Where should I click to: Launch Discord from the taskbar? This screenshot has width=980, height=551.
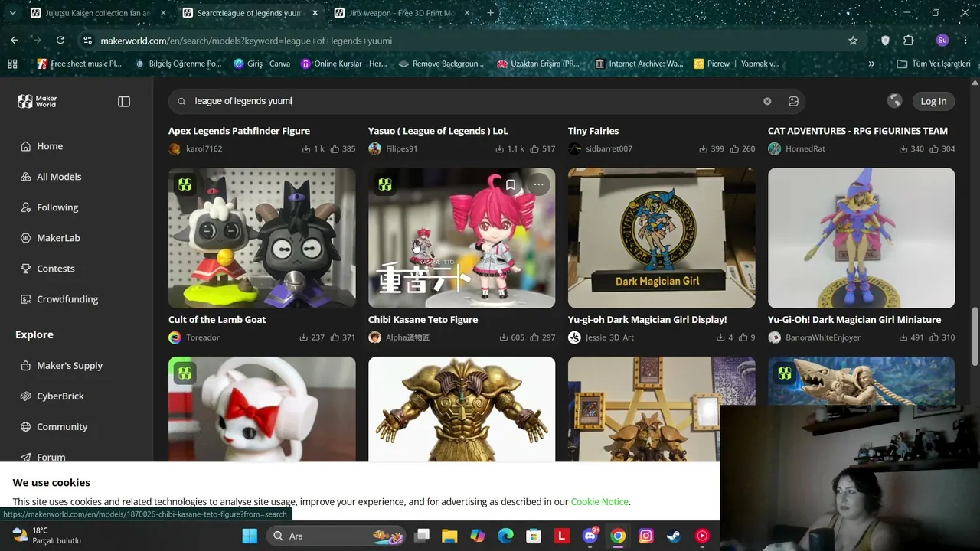tap(590, 536)
